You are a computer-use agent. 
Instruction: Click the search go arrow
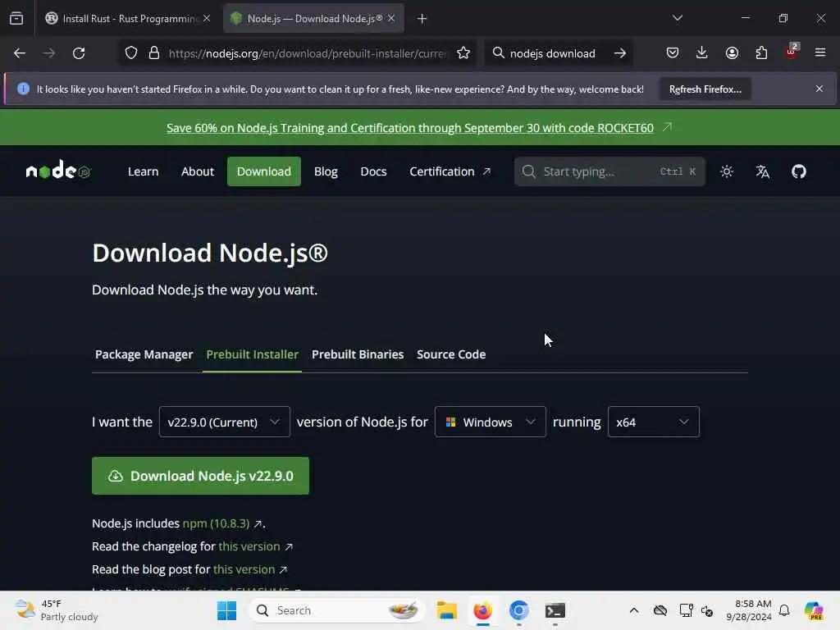pyautogui.click(x=620, y=53)
